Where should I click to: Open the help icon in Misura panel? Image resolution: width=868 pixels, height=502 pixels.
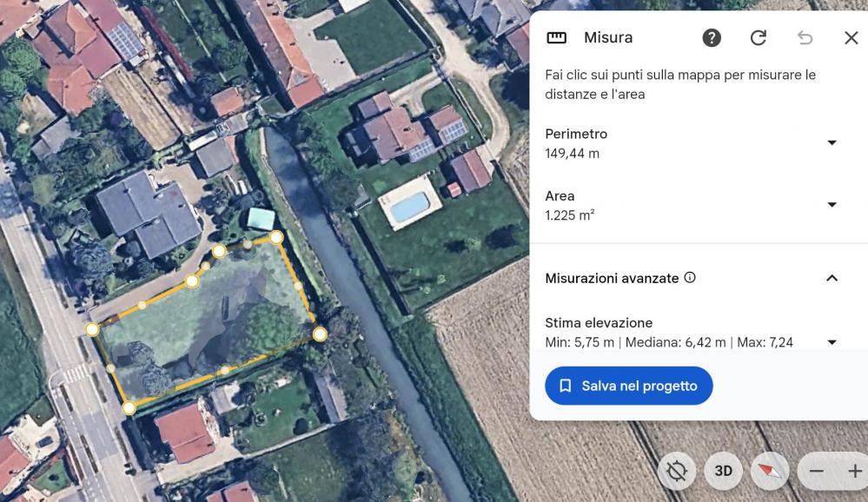pos(712,37)
